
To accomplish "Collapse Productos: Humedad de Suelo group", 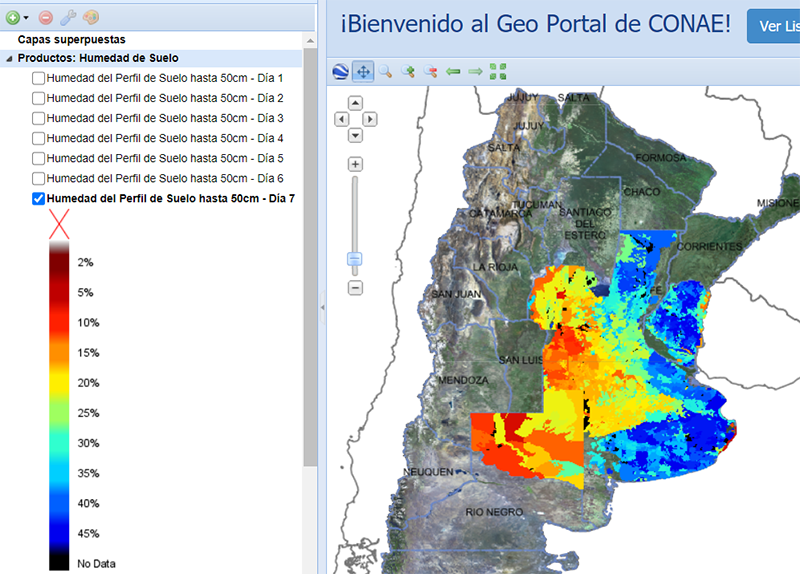I will [x=10, y=58].
